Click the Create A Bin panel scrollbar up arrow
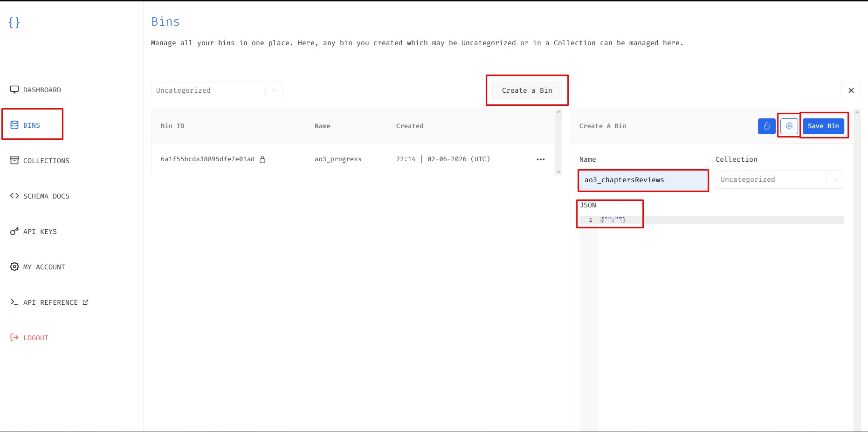Viewport: 868px width, 432px height. coord(857,113)
